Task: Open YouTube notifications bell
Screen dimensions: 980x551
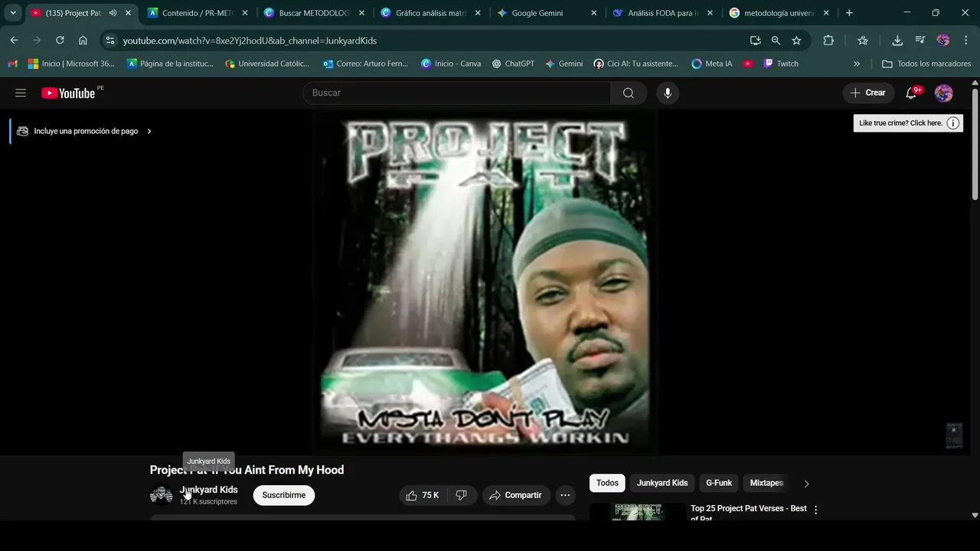Action: click(911, 93)
